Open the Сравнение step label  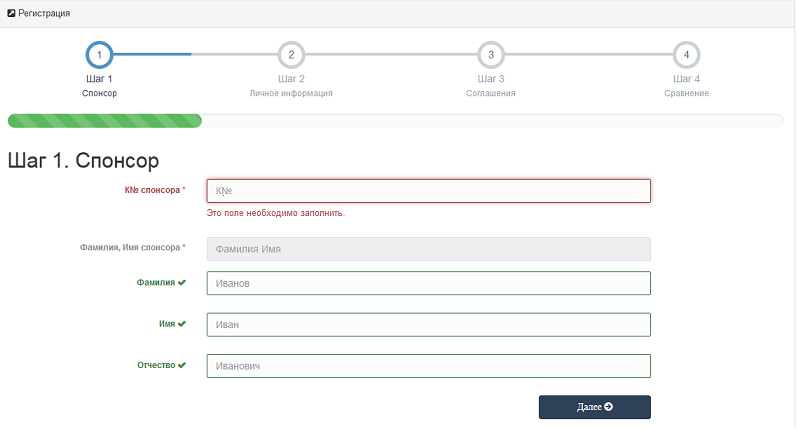[x=686, y=93]
